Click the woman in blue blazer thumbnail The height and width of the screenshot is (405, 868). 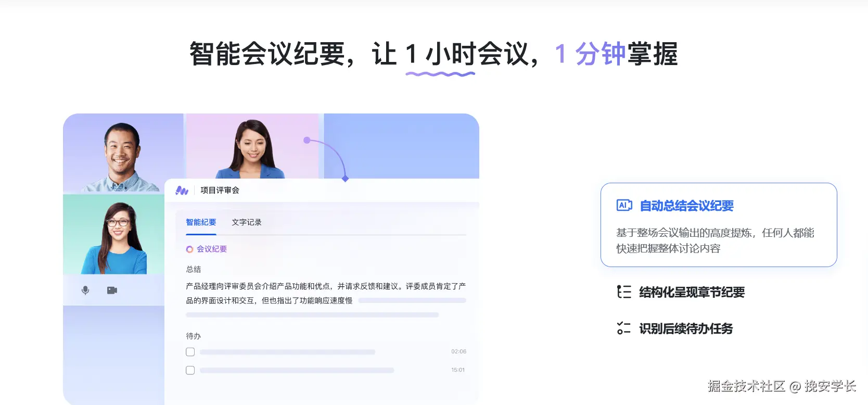252,147
